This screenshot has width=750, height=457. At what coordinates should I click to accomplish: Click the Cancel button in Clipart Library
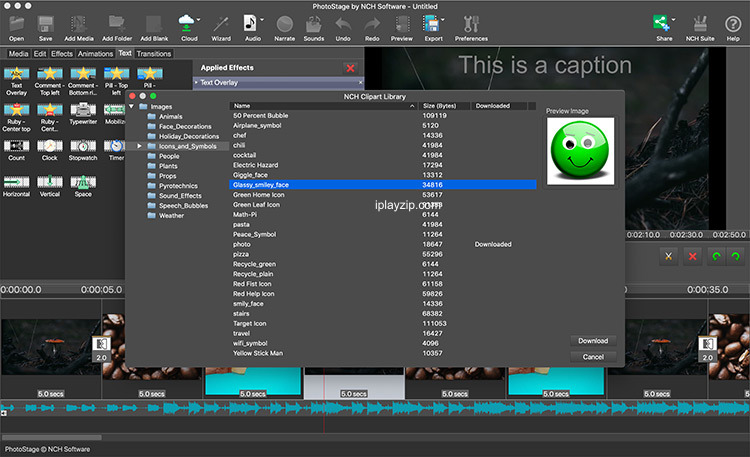coord(593,357)
